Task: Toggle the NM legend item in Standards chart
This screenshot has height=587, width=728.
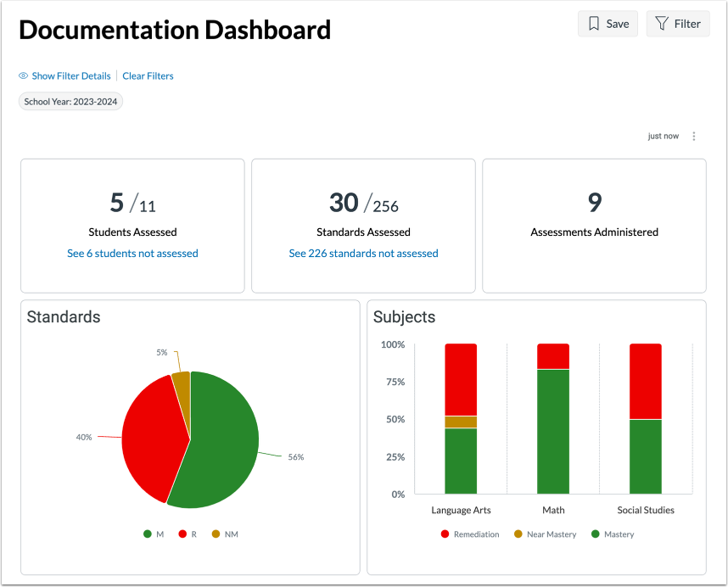Action: 225,534
